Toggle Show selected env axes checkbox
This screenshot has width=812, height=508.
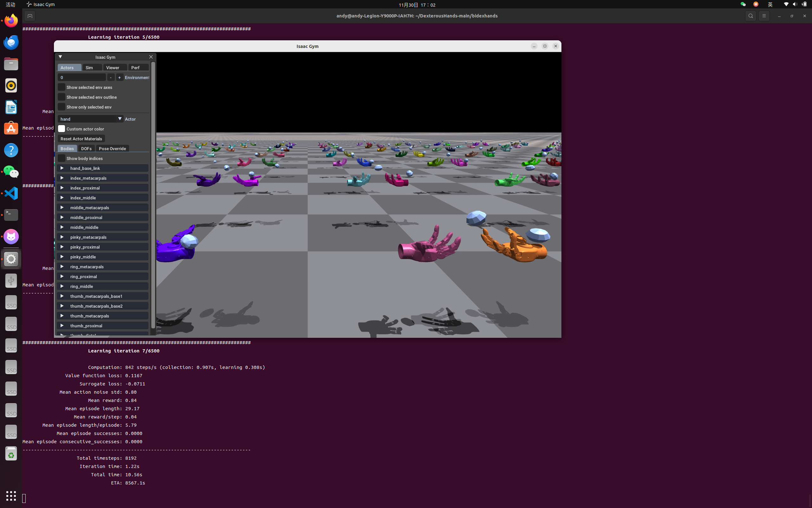click(62, 87)
